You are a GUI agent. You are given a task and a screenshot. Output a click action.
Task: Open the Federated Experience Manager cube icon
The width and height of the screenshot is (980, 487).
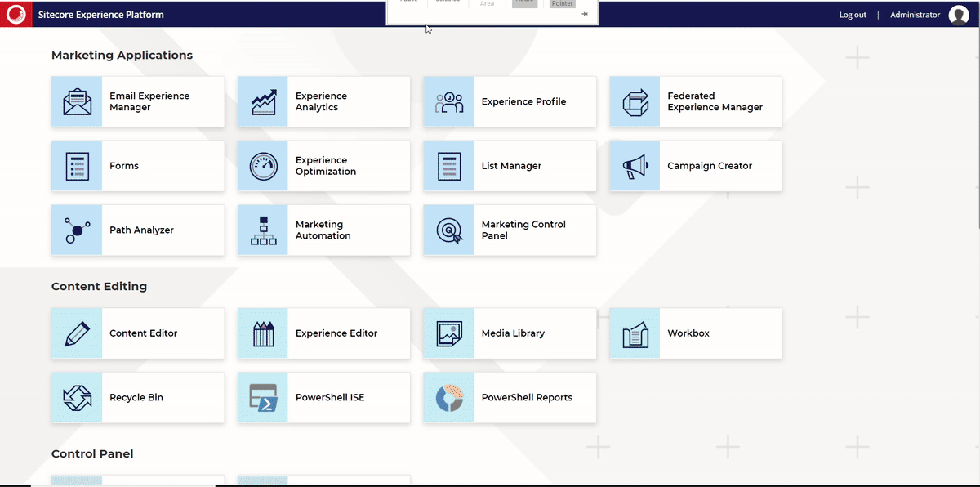pyautogui.click(x=635, y=102)
